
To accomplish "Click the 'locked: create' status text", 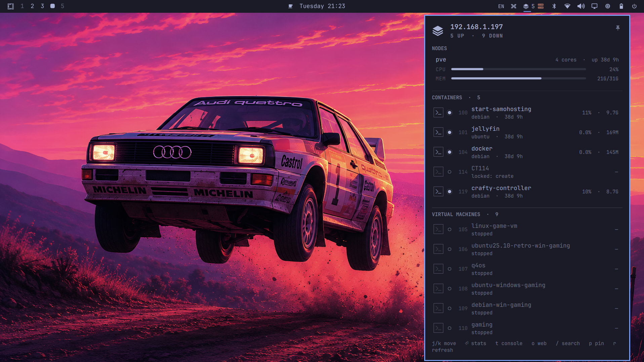I will (492, 176).
